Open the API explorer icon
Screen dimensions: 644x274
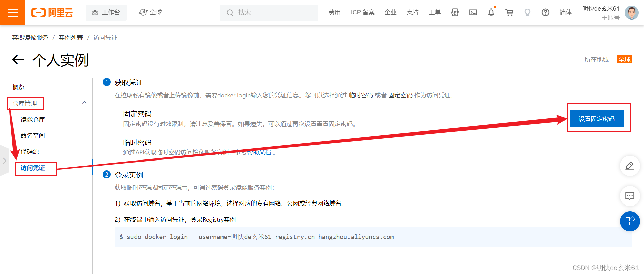pyautogui.click(x=455, y=12)
